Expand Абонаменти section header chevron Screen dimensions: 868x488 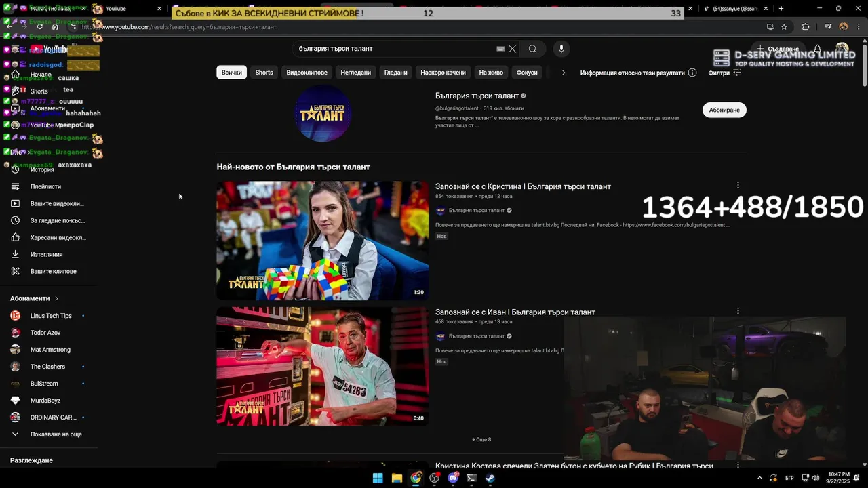pyautogui.click(x=56, y=298)
